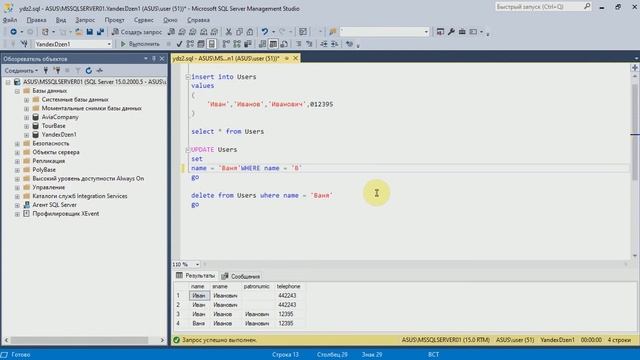Image resolution: width=640 pixels, height=360 pixels.
Task: Switch to the Сообщения tab
Action: tap(241, 276)
